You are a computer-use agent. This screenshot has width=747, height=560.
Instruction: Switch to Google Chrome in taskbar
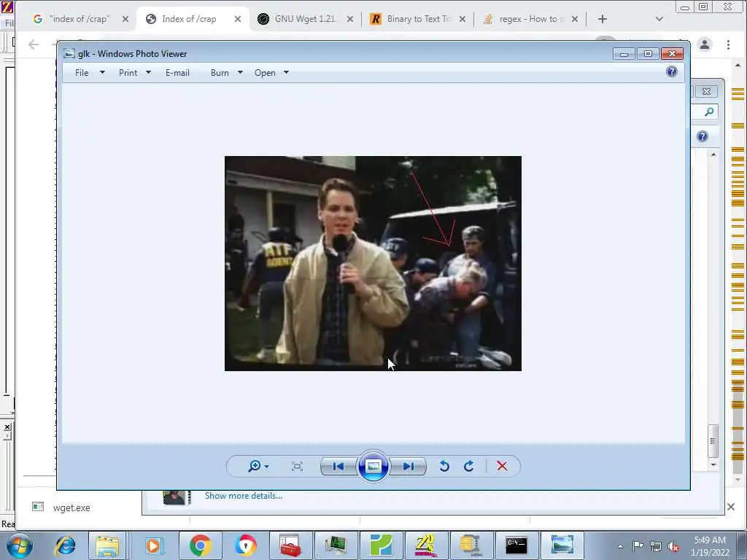(200, 545)
